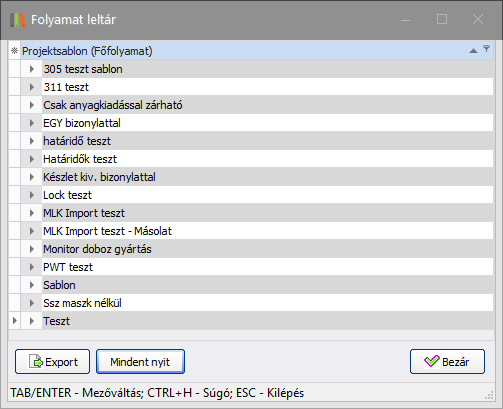Click the filter funnel icon in column header

click(486, 49)
